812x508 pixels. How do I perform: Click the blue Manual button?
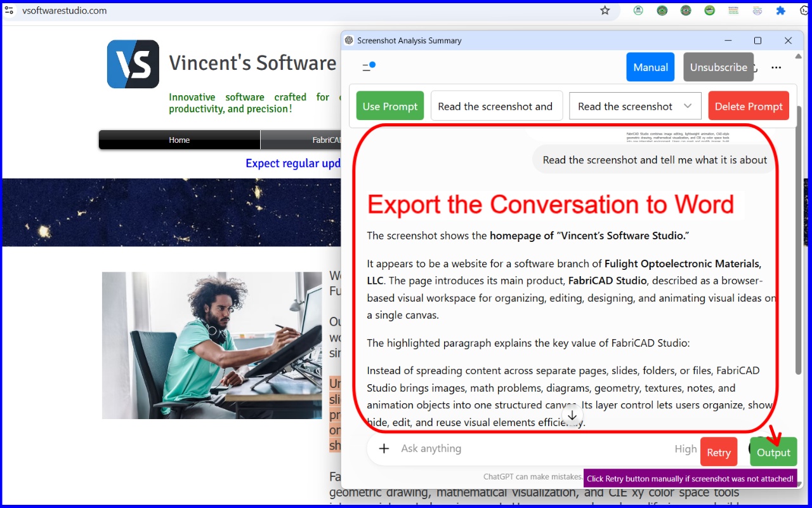coord(650,67)
